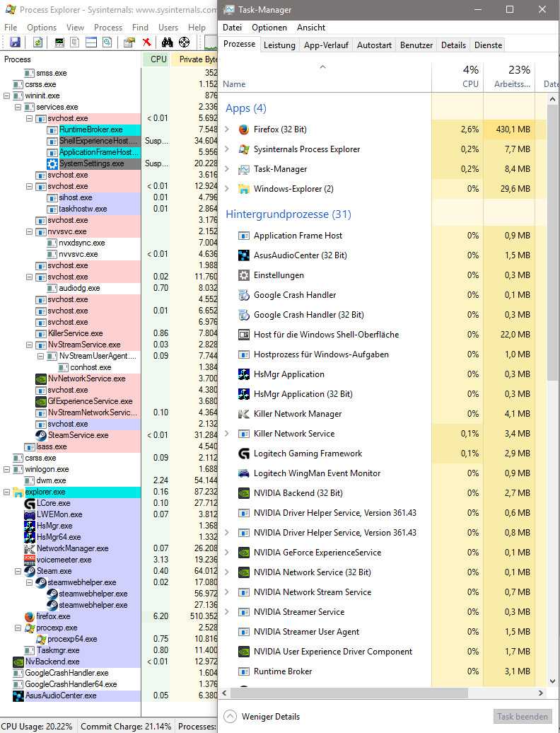The width and height of the screenshot is (560, 733).
Task: Click the Logitech Gaming Framework G icon
Action: [243, 454]
